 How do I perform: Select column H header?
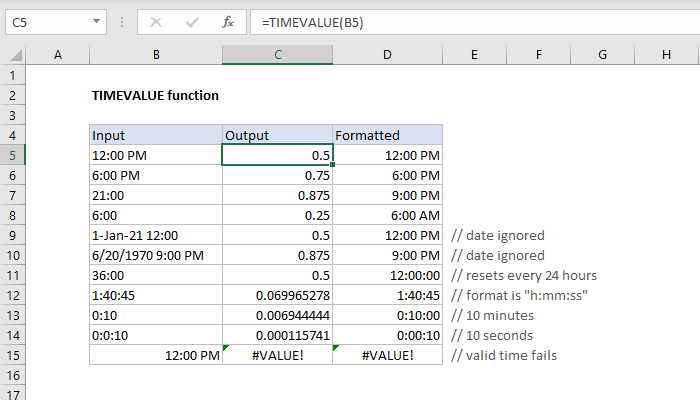pyautogui.click(x=666, y=55)
